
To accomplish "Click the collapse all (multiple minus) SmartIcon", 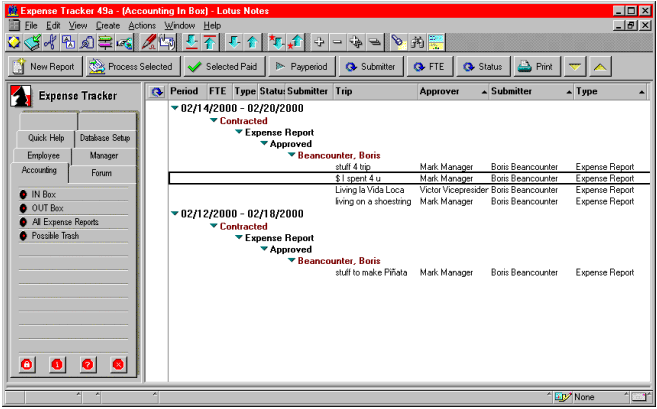I will coord(374,42).
